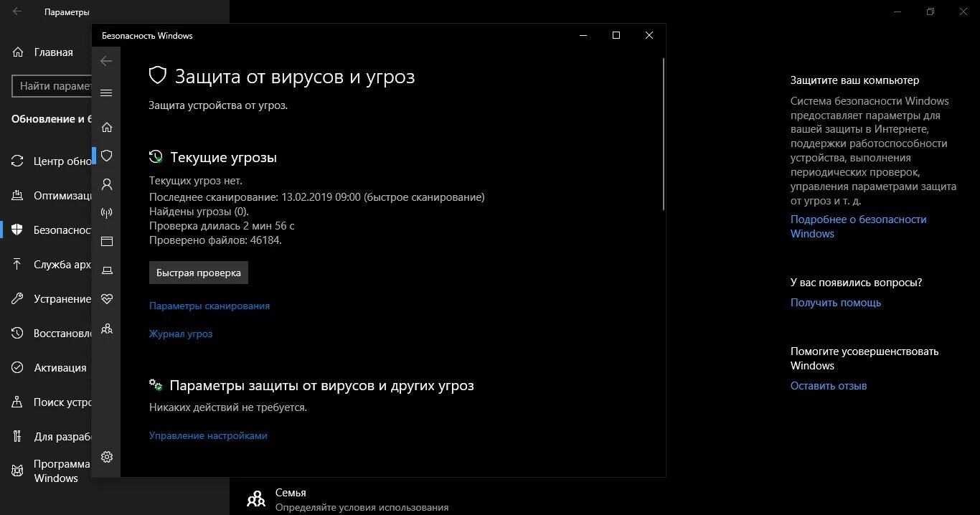Screen dimensions: 980x515
Task: Select Оптимизация доставки in Settings sidebar
Action: (x=46, y=195)
